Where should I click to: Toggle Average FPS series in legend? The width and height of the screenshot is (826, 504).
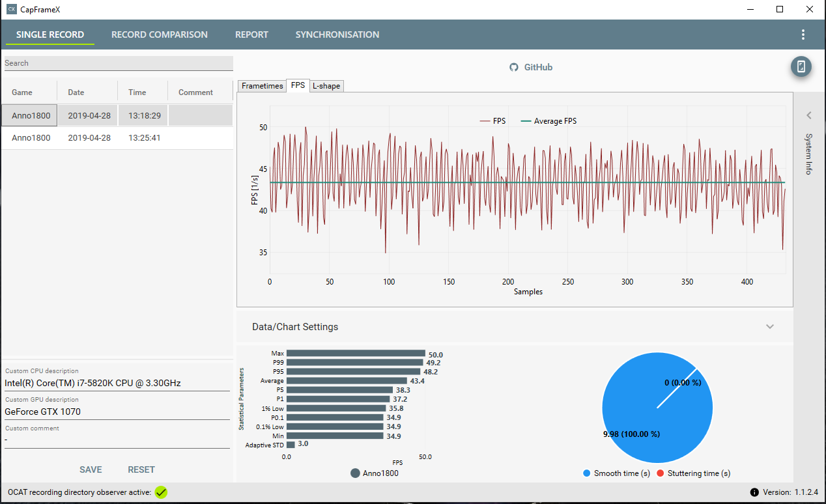click(549, 121)
